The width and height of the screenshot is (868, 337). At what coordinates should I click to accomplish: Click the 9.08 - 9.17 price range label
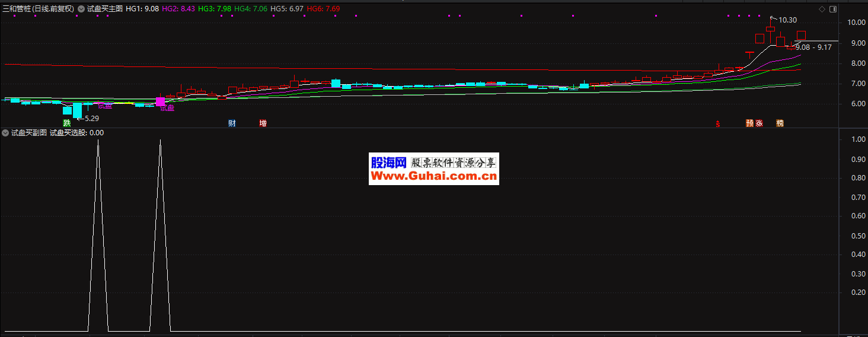tap(815, 47)
